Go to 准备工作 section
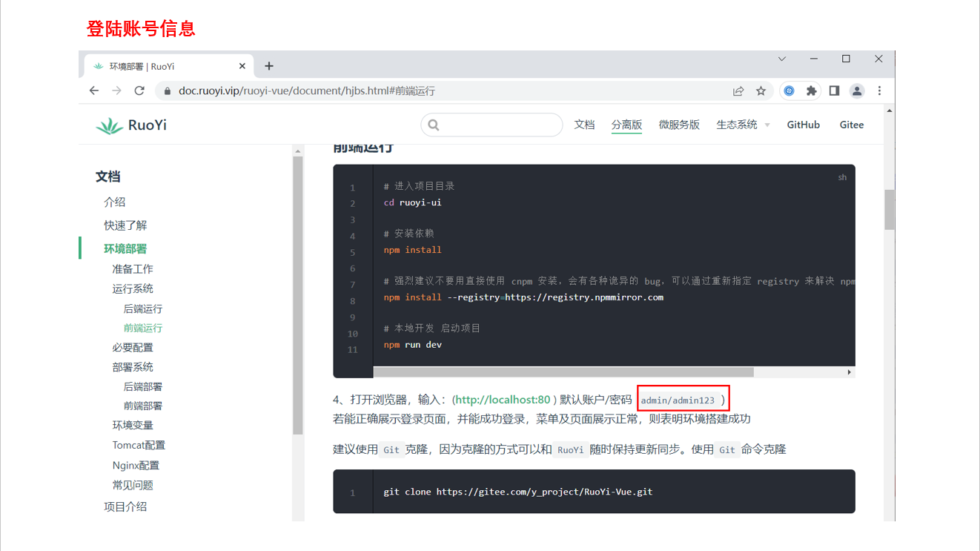The width and height of the screenshot is (980, 551). pos(133,269)
